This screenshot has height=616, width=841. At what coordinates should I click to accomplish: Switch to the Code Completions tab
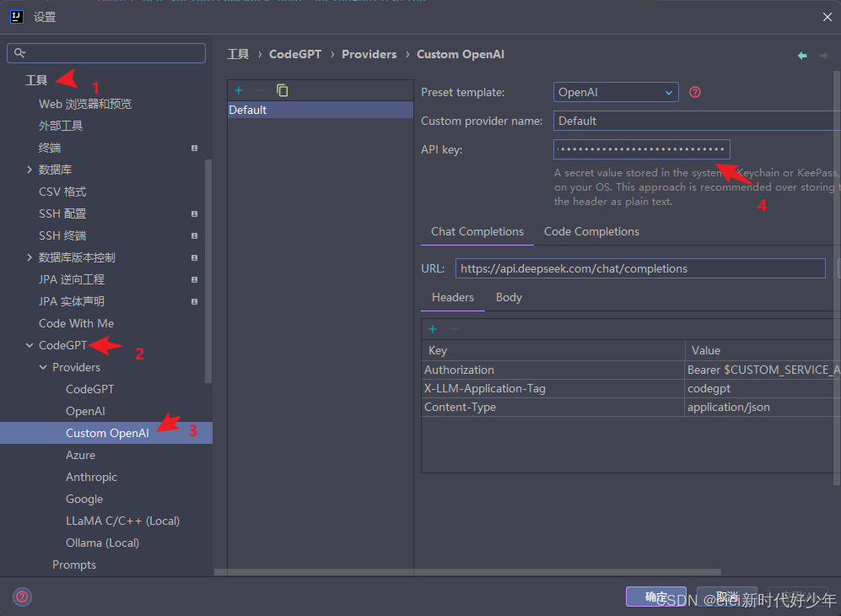591,232
